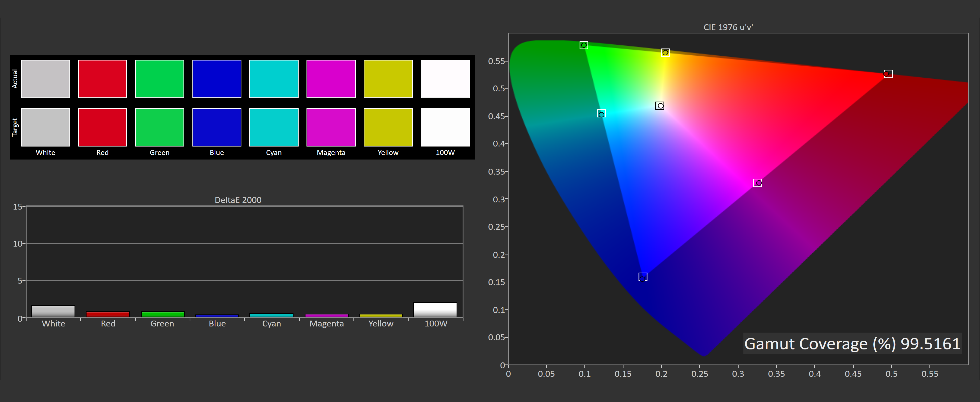Click the yellow point marker on CIE chart
The height and width of the screenshot is (402, 980).
pyautogui.click(x=665, y=53)
